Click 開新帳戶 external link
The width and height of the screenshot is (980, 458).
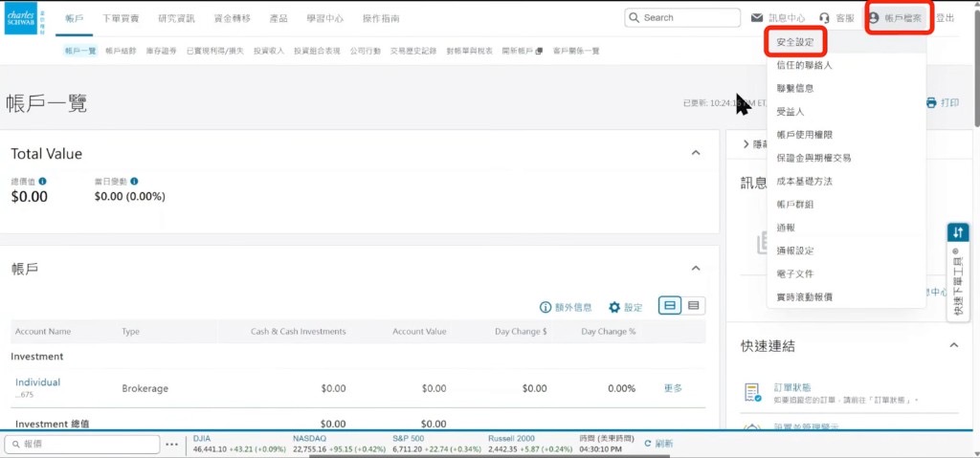pos(523,51)
